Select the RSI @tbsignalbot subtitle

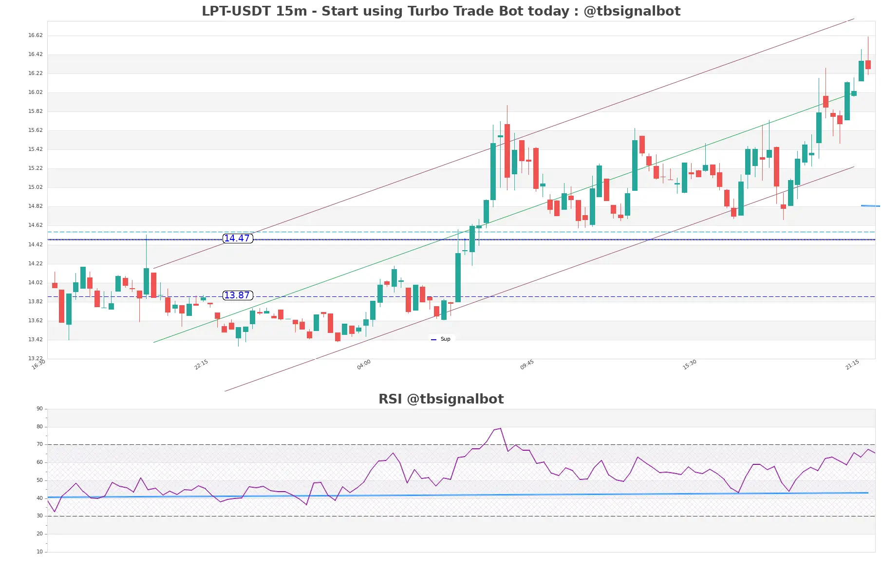[x=441, y=399]
